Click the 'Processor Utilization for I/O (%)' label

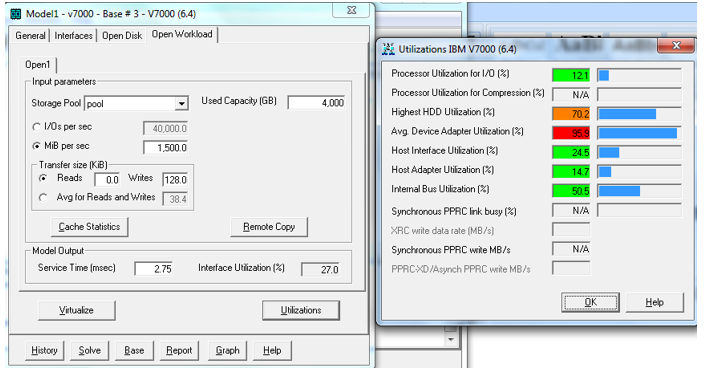coord(450,73)
